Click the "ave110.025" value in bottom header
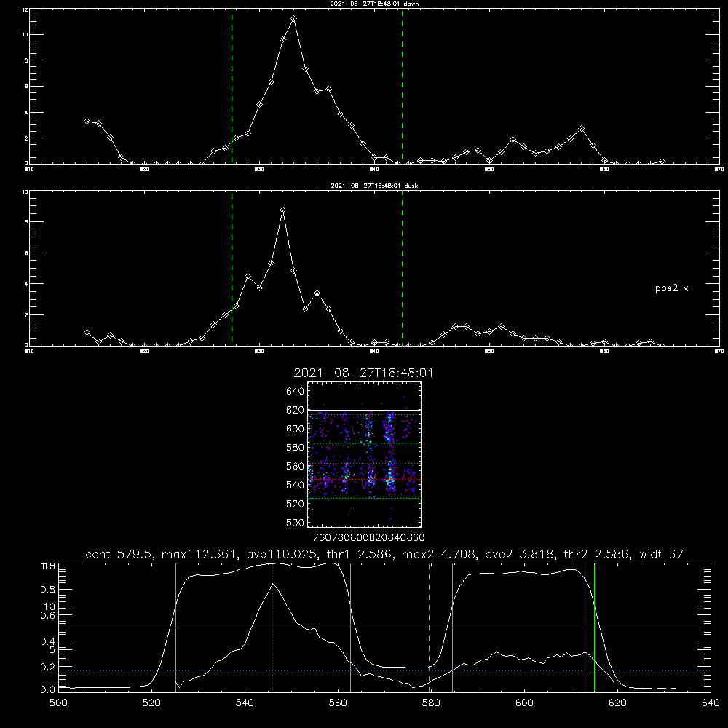This screenshot has height=728, width=728. tap(282, 554)
